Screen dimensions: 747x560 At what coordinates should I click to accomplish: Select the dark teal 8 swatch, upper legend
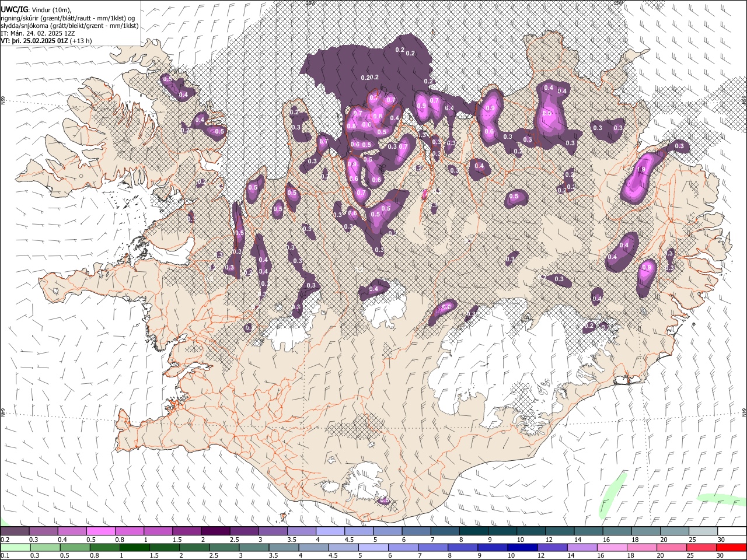473,531
